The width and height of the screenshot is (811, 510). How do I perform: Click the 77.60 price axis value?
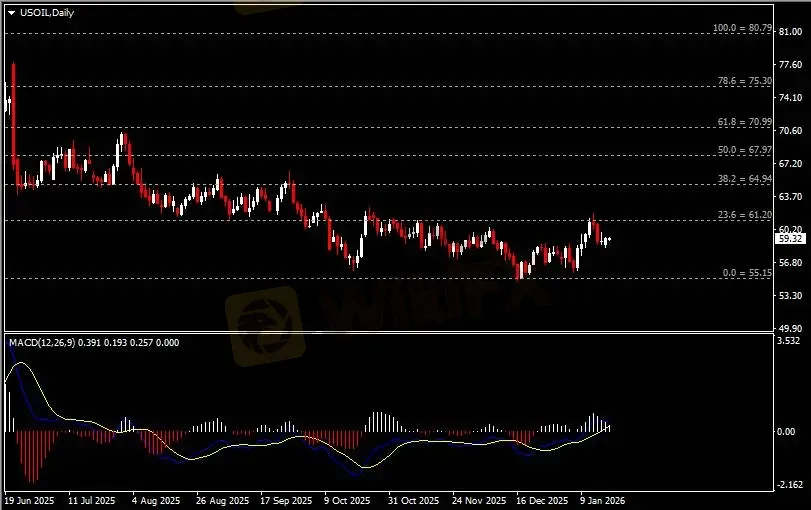tap(790, 65)
